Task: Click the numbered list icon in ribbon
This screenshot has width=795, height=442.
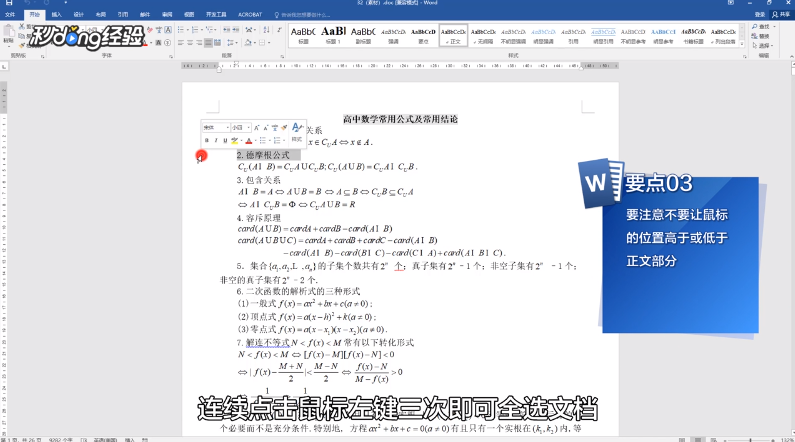Action: [x=195, y=29]
